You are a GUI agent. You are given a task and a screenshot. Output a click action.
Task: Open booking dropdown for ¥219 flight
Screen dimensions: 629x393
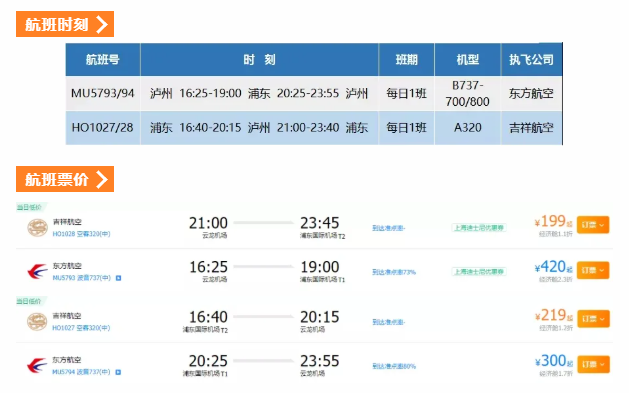tap(593, 319)
